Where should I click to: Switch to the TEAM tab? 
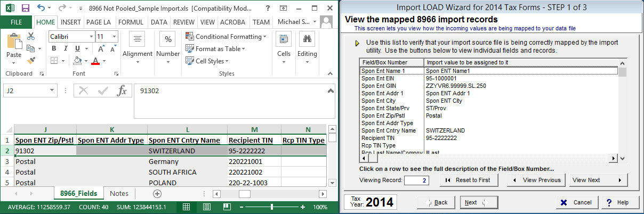pos(261,22)
